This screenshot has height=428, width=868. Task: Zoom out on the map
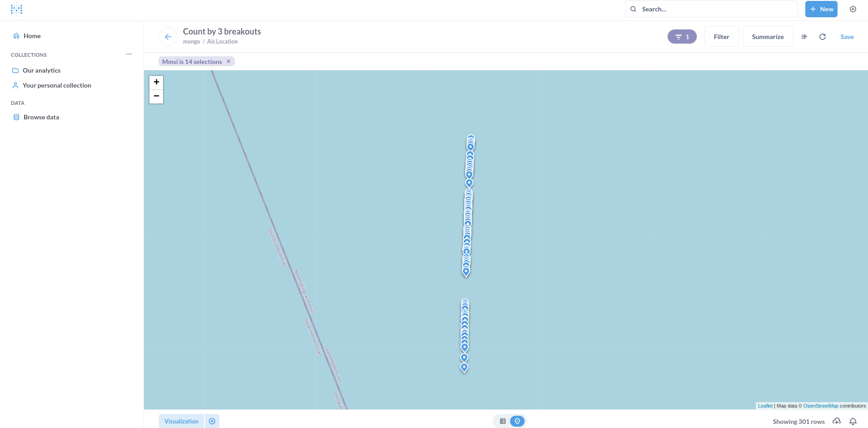[156, 96]
